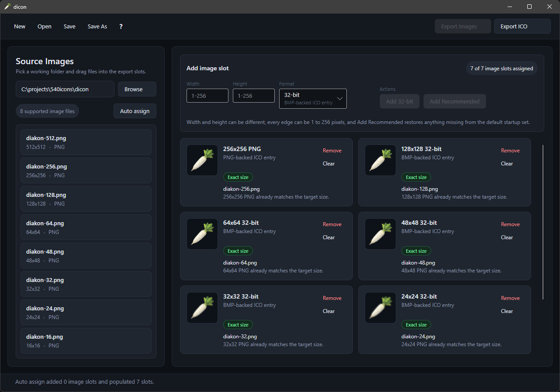Image resolution: width=560 pixels, height=392 pixels.
Task: Select Open from the menu bar
Action: click(x=44, y=26)
